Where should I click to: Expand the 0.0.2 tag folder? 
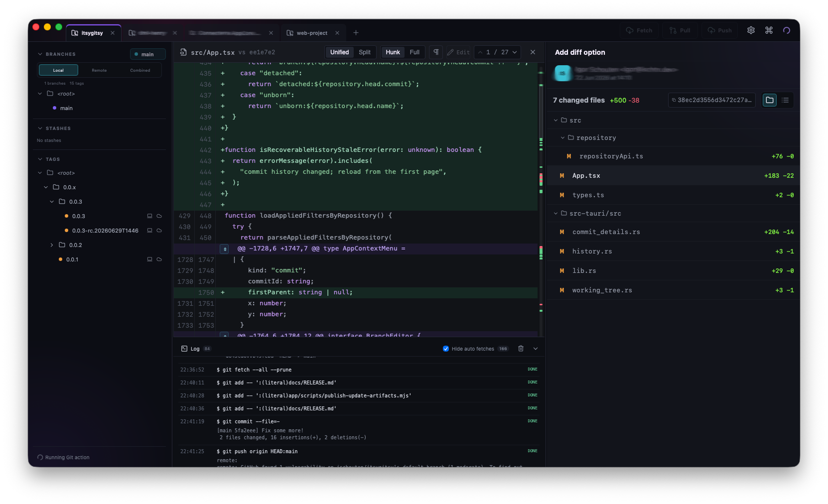click(x=52, y=245)
